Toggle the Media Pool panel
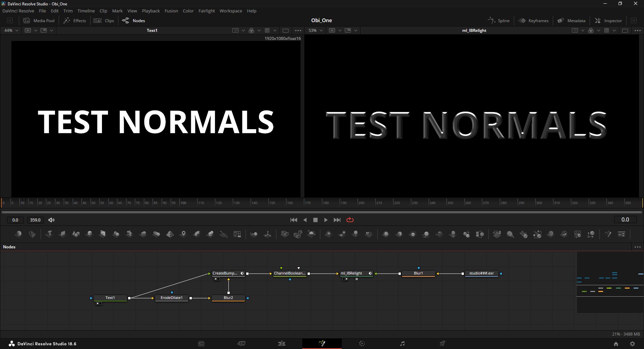644x349 pixels. tap(39, 20)
